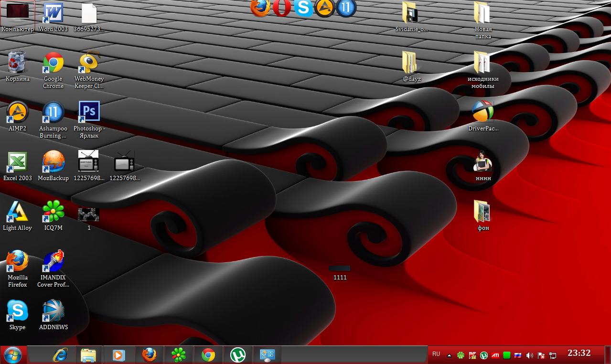
Task: Open the Control Panel taskbar button
Action: point(268,355)
